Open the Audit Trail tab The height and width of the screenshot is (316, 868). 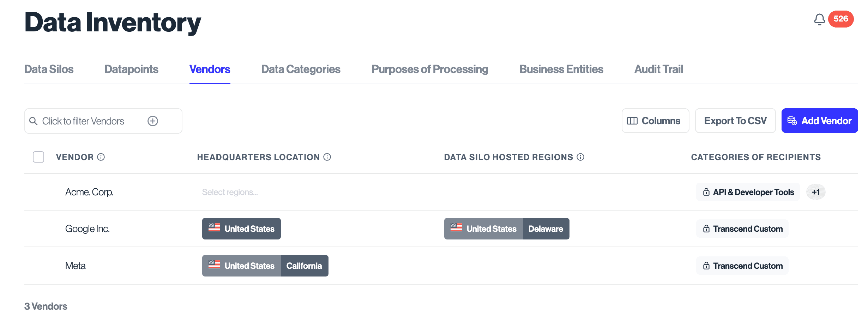coord(659,69)
